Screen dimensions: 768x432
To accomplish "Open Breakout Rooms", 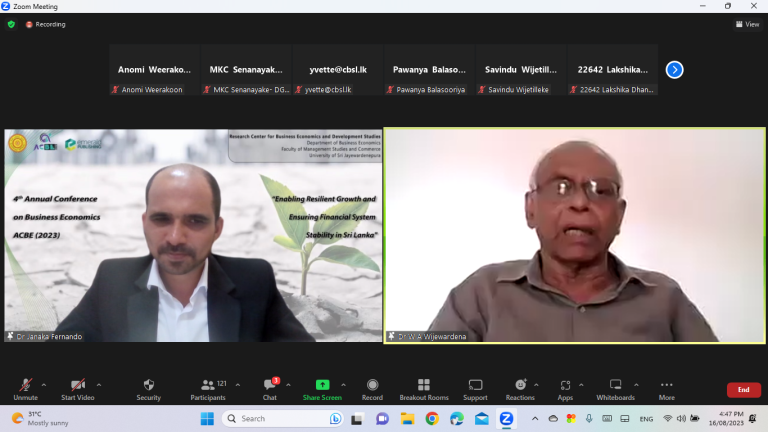I will pyautogui.click(x=424, y=385).
